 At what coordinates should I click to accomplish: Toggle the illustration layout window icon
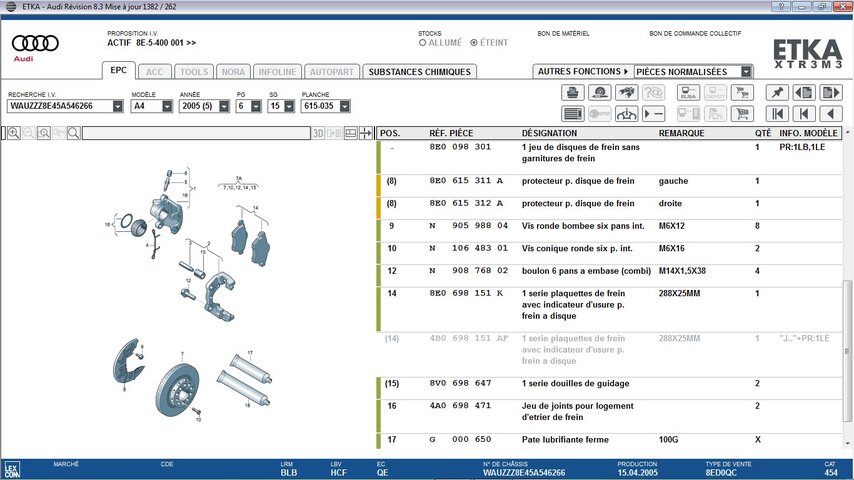coord(351,133)
